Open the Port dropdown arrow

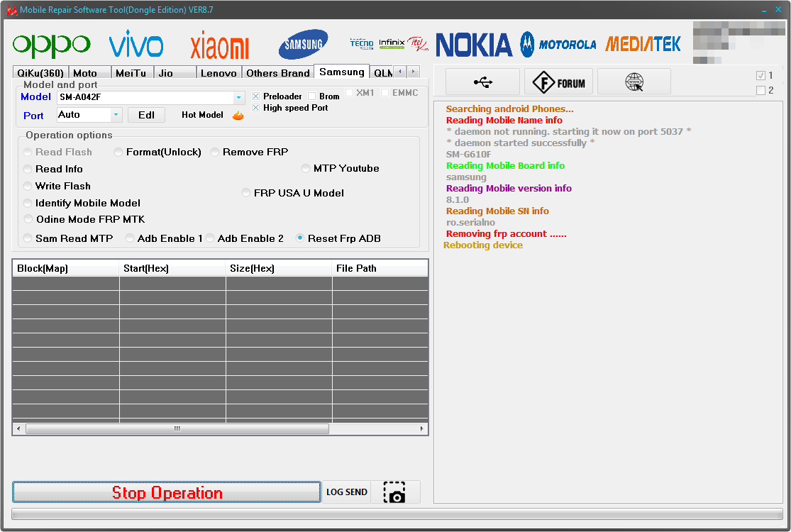pos(116,115)
